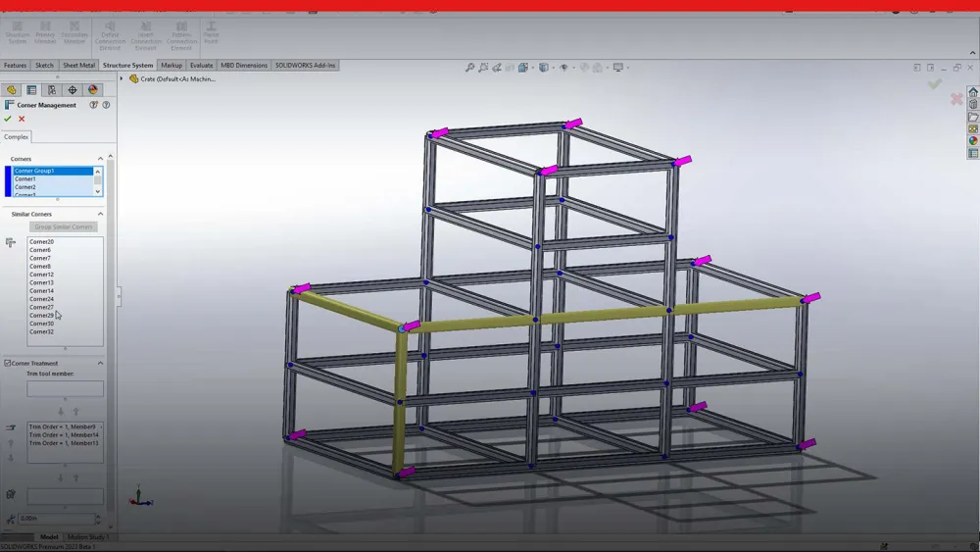Open SOLIDWORKS Resources home icon in task pane
Image resolution: width=980 pixels, height=552 pixels.
tap(973, 92)
